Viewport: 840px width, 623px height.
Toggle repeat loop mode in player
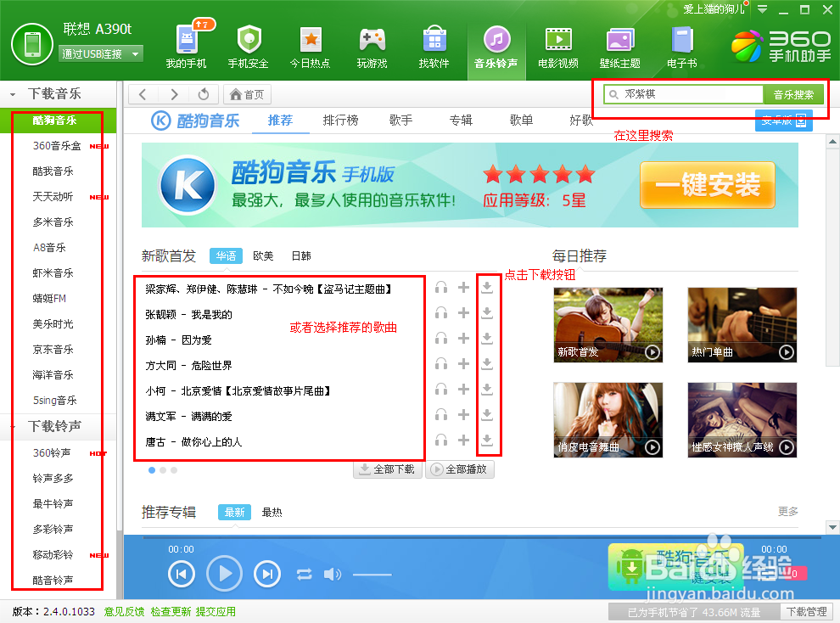click(304, 575)
